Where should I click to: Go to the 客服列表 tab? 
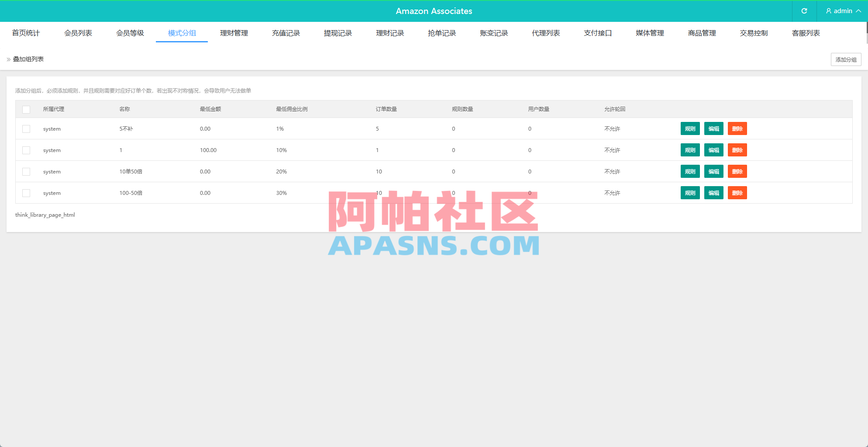(806, 33)
